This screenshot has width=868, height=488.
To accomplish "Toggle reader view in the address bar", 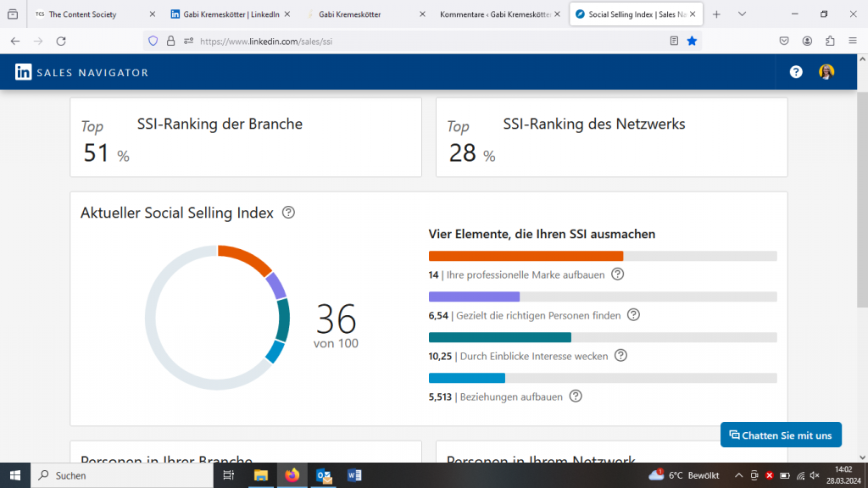I will (674, 41).
